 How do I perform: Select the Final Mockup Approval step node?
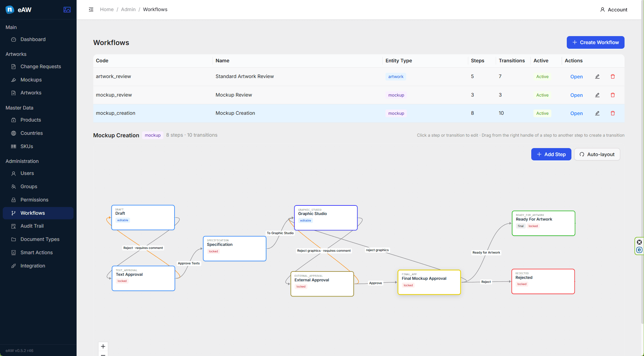click(429, 282)
